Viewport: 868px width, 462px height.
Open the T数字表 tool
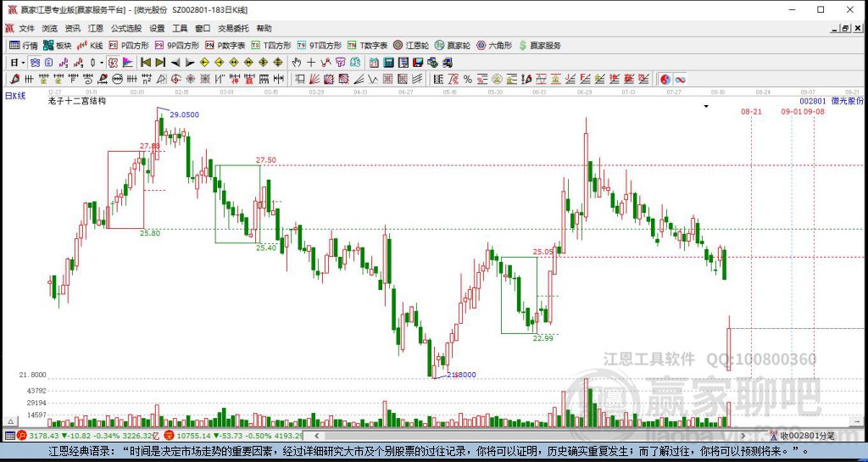[367, 46]
